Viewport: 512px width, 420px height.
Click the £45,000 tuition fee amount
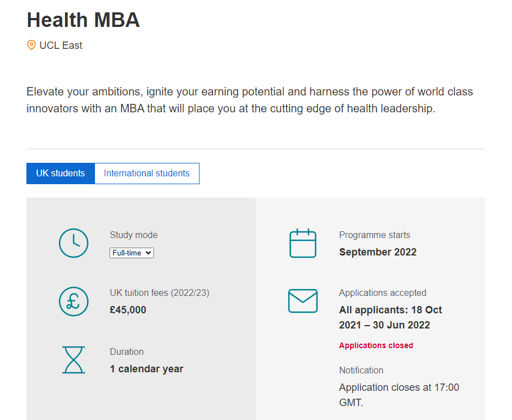click(x=128, y=310)
